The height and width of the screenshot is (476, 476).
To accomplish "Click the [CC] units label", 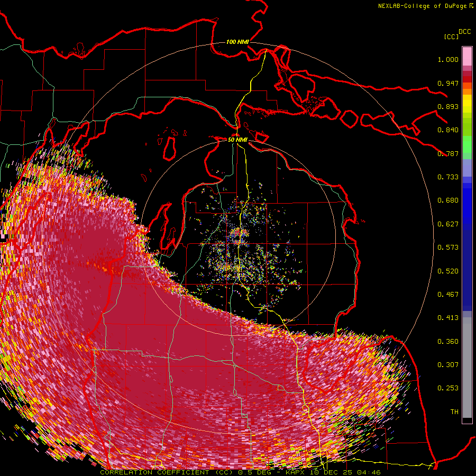I will [x=451, y=36].
